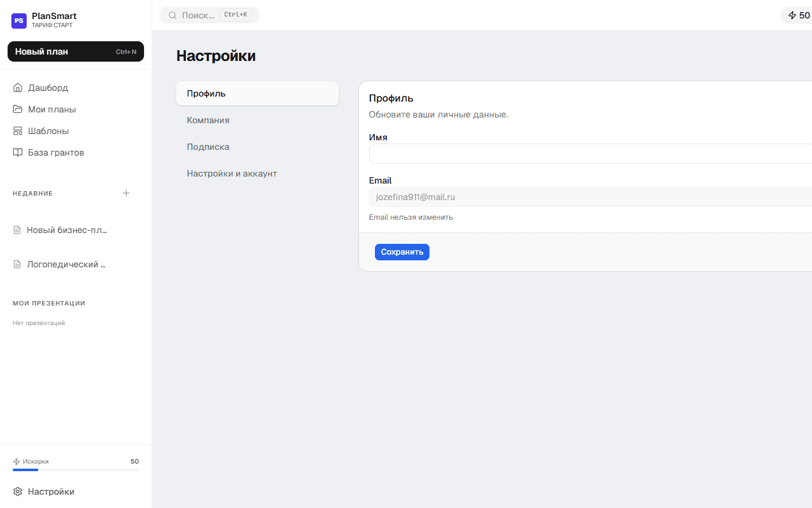Click the PS PlanSmart logo icon

coord(18,20)
